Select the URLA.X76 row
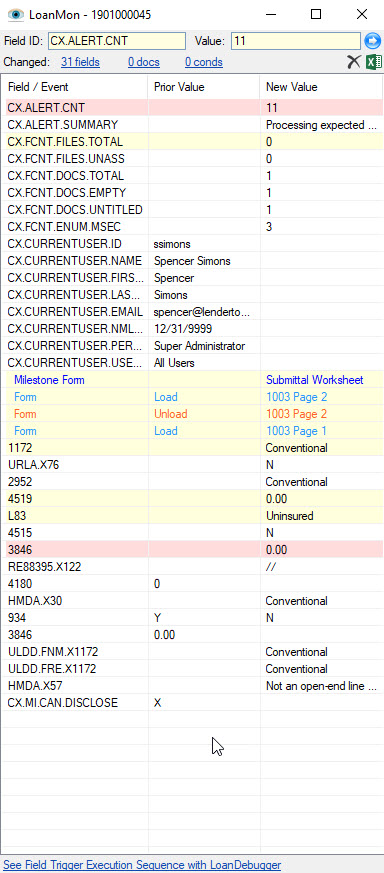The width and height of the screenshot is (384, 873). [x=192, y=465]
